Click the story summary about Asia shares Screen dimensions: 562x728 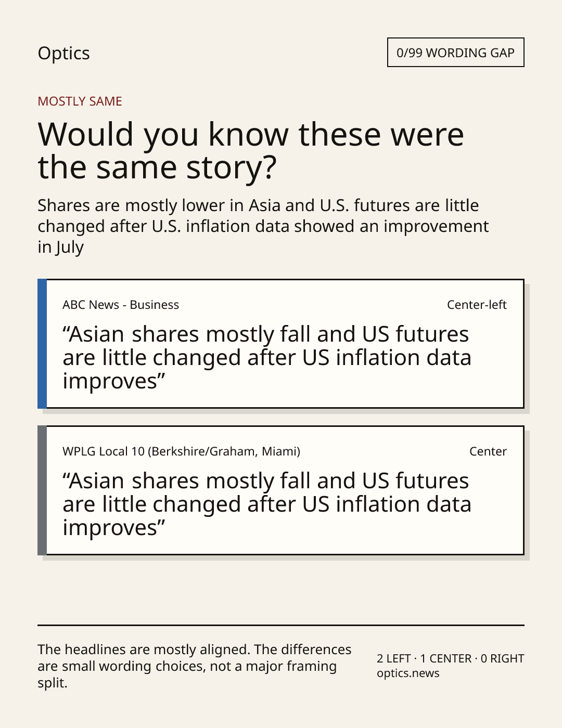263,226
